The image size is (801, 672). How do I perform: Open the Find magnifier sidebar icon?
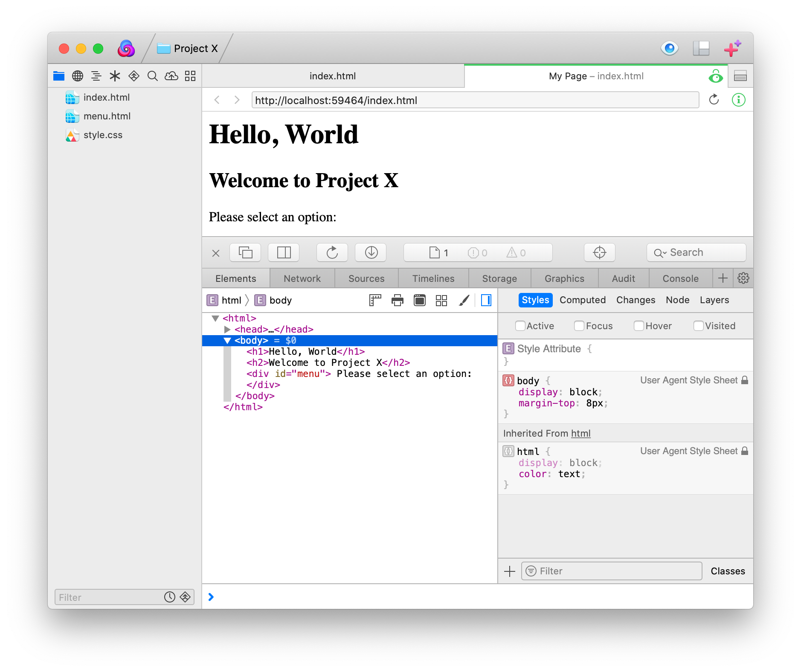click(x=153, y=76)
